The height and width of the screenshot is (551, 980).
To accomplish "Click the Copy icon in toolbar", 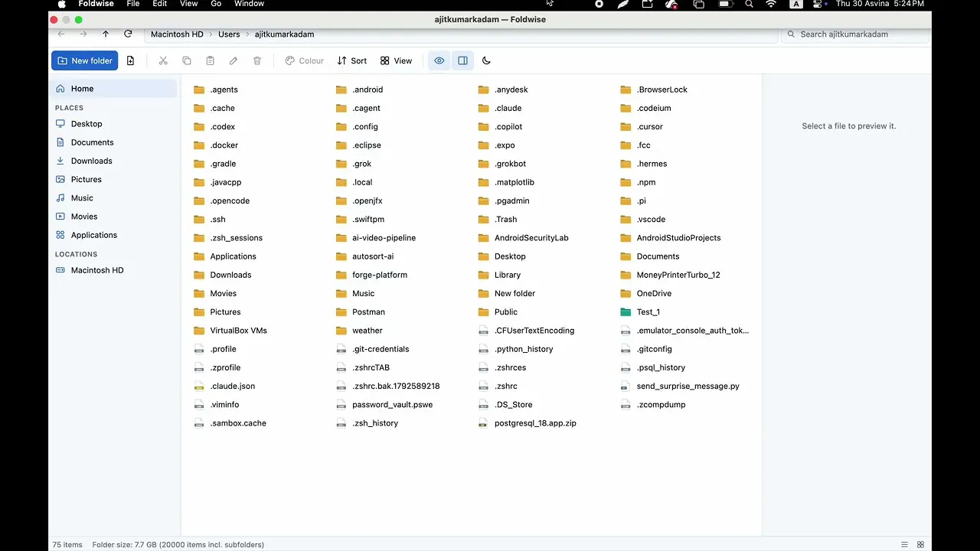I will click(x=187, y=60).
